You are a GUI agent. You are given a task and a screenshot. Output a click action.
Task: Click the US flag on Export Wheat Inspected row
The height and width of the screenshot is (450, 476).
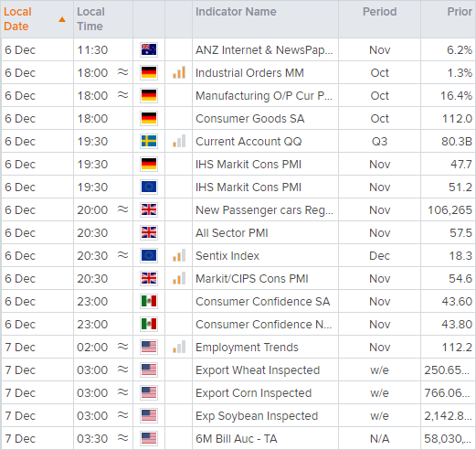[x=149, y=370]
